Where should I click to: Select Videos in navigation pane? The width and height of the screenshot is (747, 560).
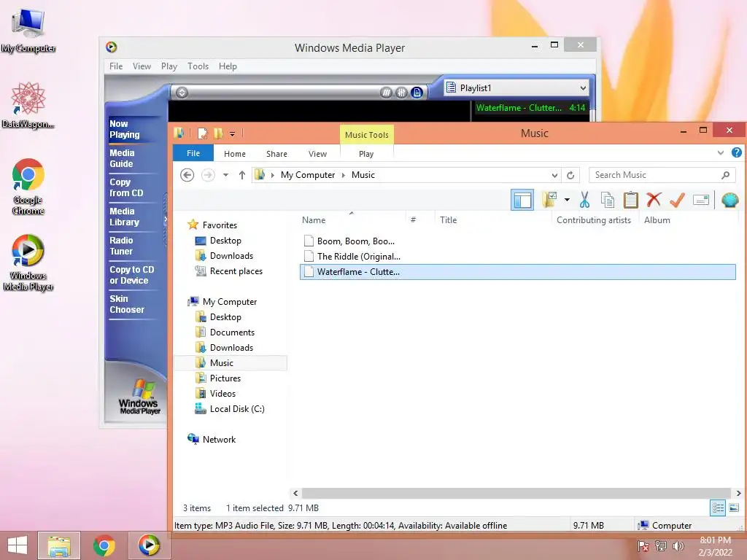pos(222,393)
